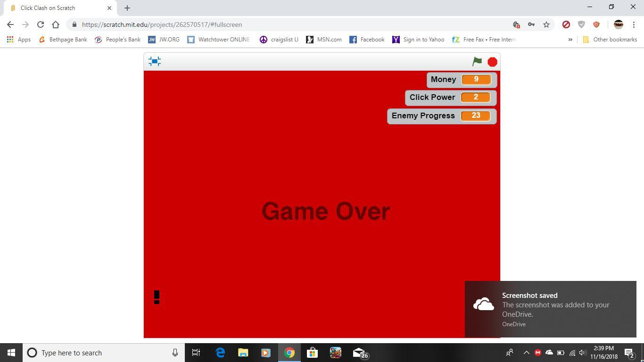Open the Windows Start menu
The width and height of the screenshot is (644, 362).
click(11, 353)
